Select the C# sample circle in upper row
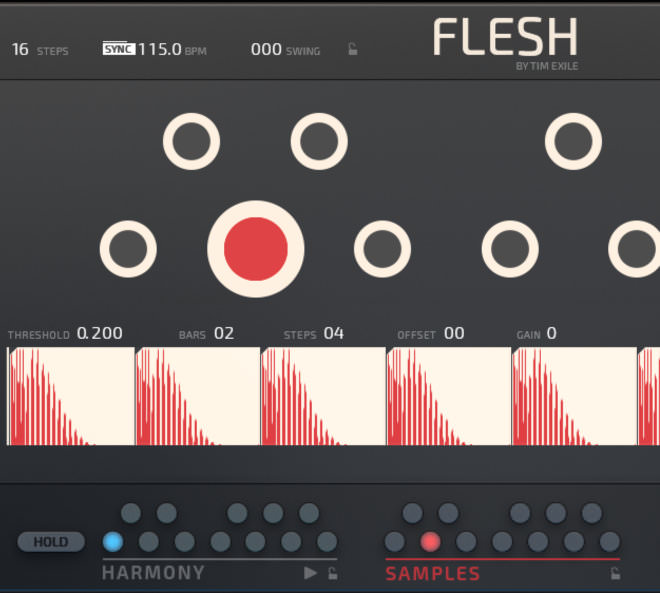Screen dimensions: 660x593 click(192, 141)
